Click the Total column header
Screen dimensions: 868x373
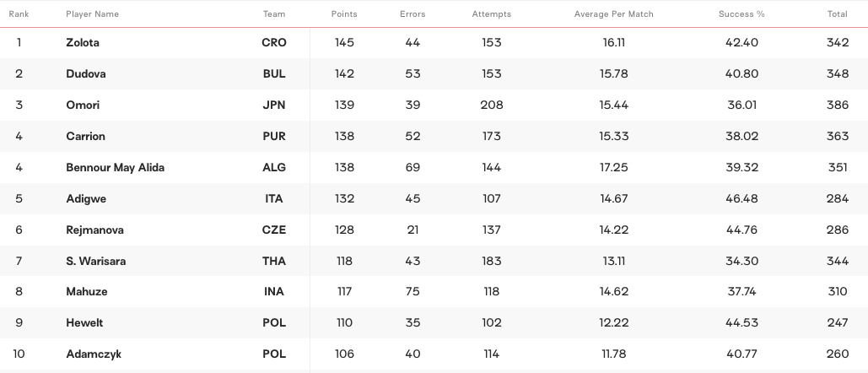838,14
